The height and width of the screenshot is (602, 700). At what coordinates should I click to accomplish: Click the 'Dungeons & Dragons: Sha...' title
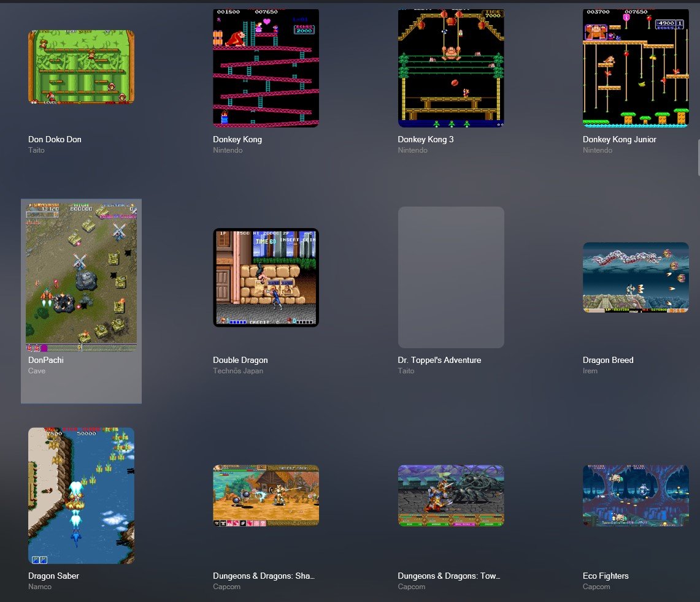pyautogui.click(x=264, y=576)
